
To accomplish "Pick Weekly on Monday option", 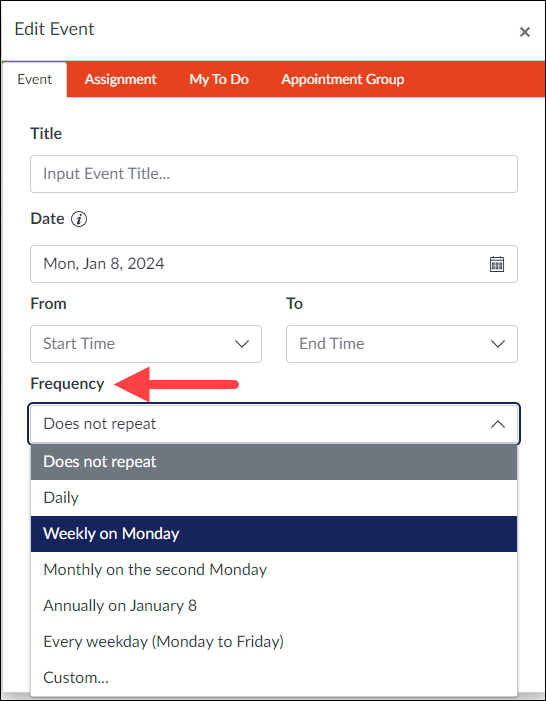I will 274,534.
